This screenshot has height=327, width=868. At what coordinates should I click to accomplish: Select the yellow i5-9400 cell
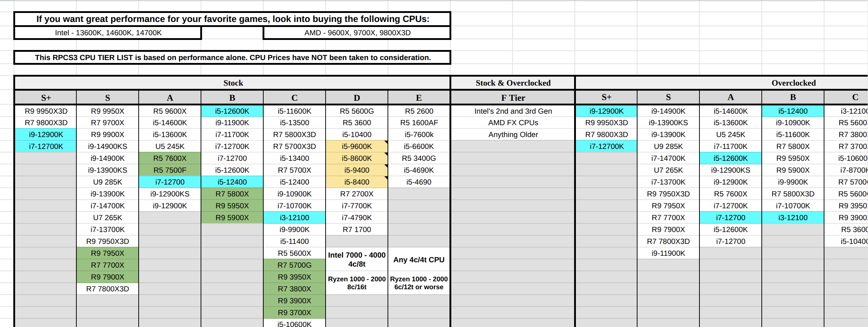(x=357, y=170)
